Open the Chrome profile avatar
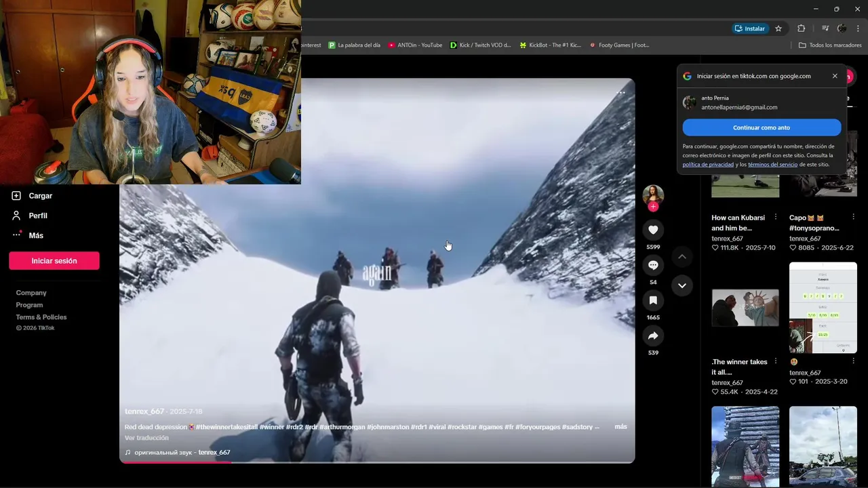This screenshot has height=488, width=868. [842, 28]
